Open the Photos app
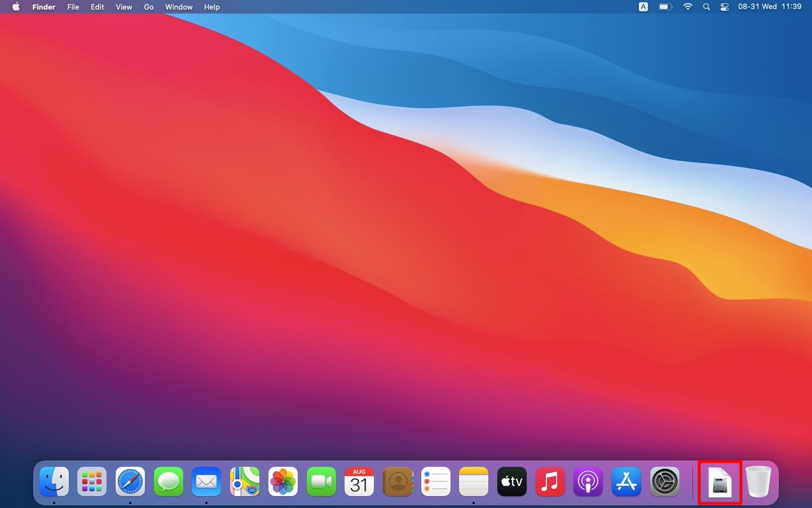812x508 pixels. click(x=283, y=482)
